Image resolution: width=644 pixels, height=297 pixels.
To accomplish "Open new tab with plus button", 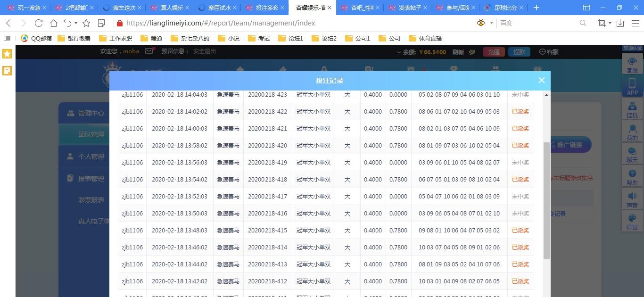I will pos(536,8).
